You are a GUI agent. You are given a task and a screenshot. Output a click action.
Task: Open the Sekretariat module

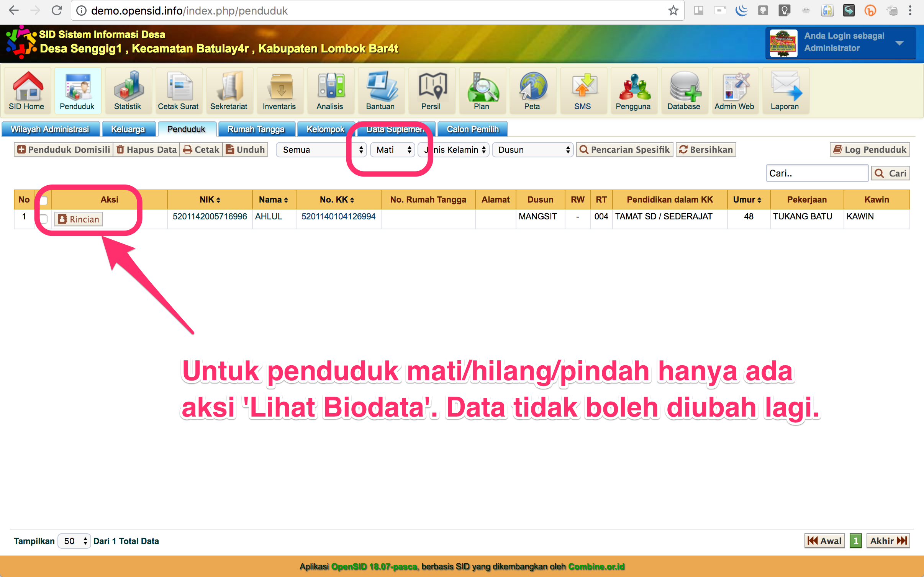[229, 91]
